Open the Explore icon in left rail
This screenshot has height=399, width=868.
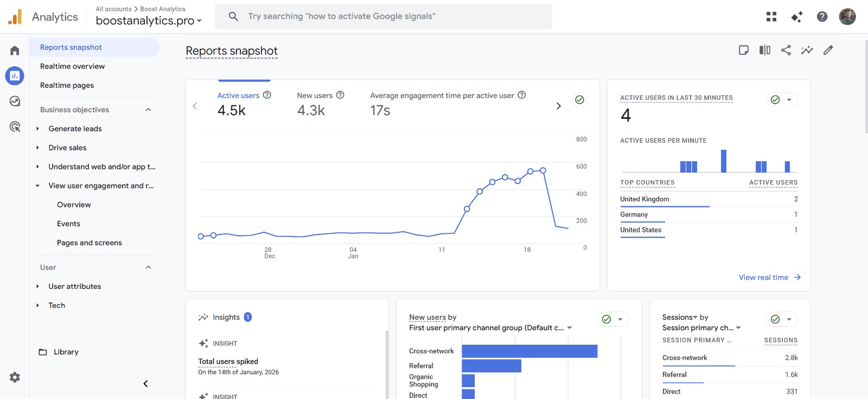point(15,101)
